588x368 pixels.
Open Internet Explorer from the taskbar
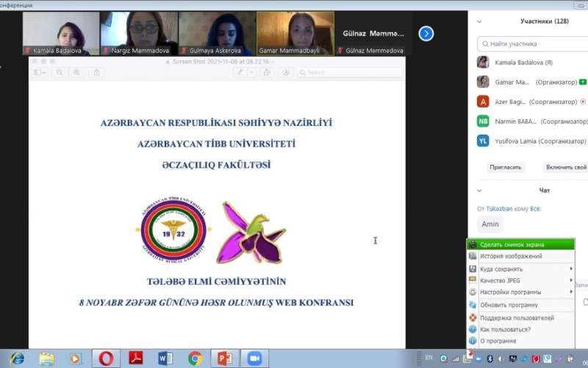click(x=17, y=358)
